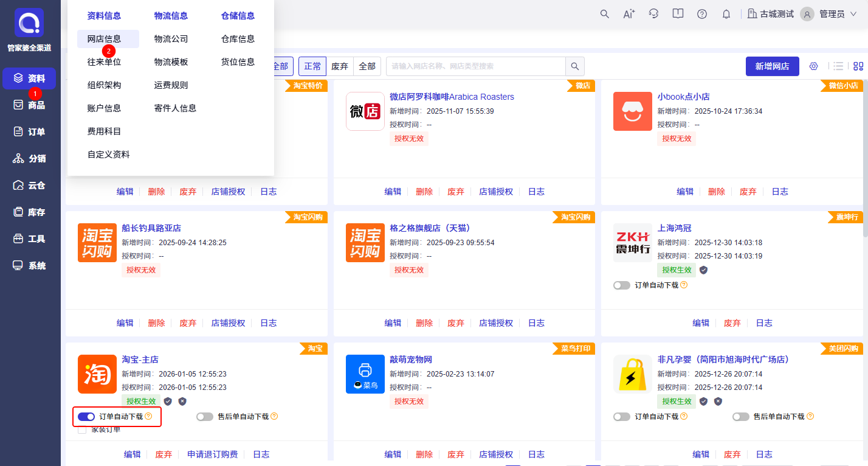Select the 废弃 status filter
The width and height of the screenshot is (868, 466).
340,66
